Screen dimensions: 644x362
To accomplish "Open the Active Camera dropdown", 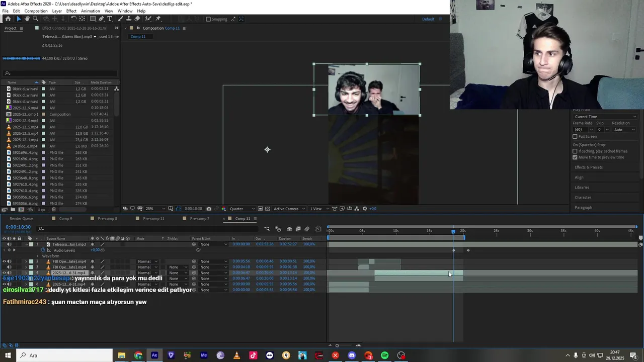I will [289, 209].
